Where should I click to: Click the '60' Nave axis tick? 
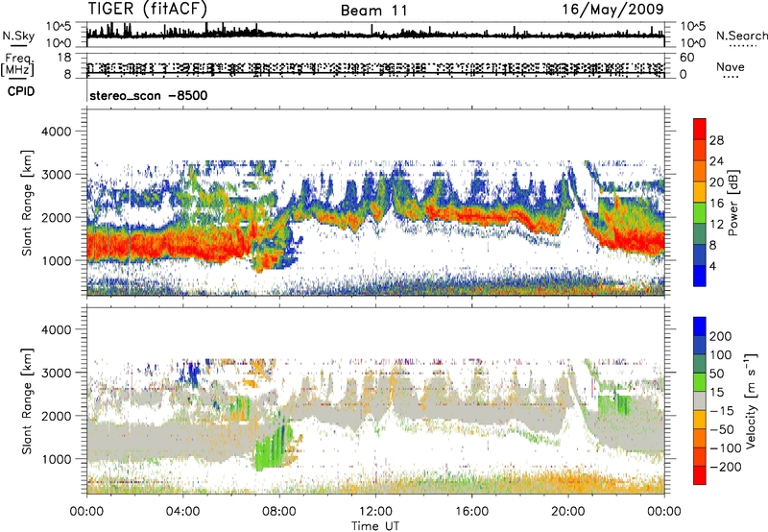(686, 58)
